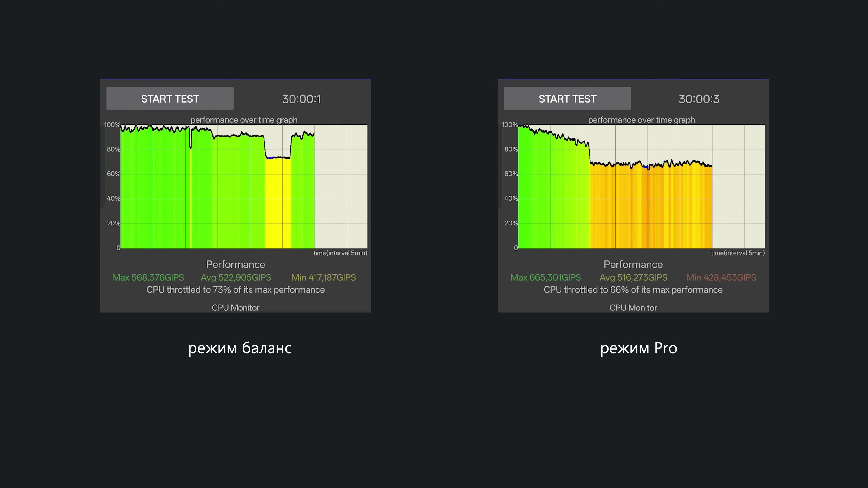Click left graph's performance over time title
Screen dimensions: 868x488
coord(244,120)
